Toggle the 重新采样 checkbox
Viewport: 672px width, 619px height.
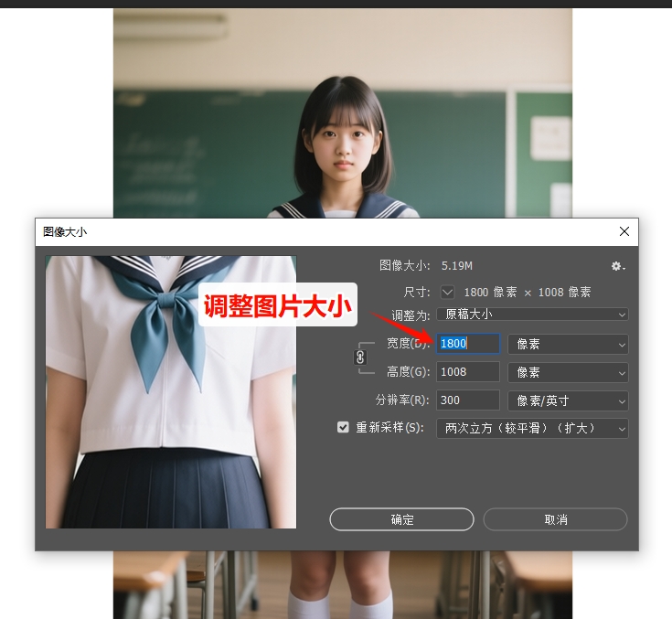click(343, 427)
